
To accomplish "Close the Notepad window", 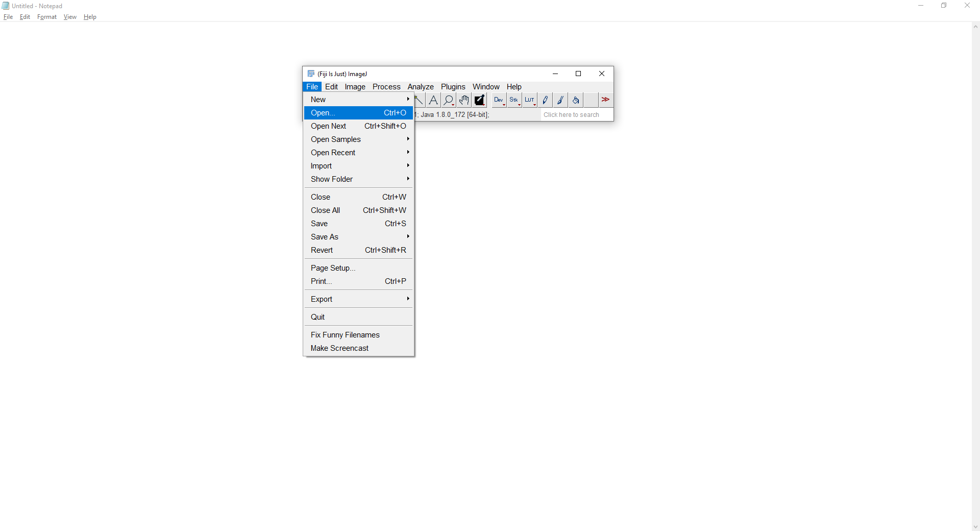I will pos(967,6).
